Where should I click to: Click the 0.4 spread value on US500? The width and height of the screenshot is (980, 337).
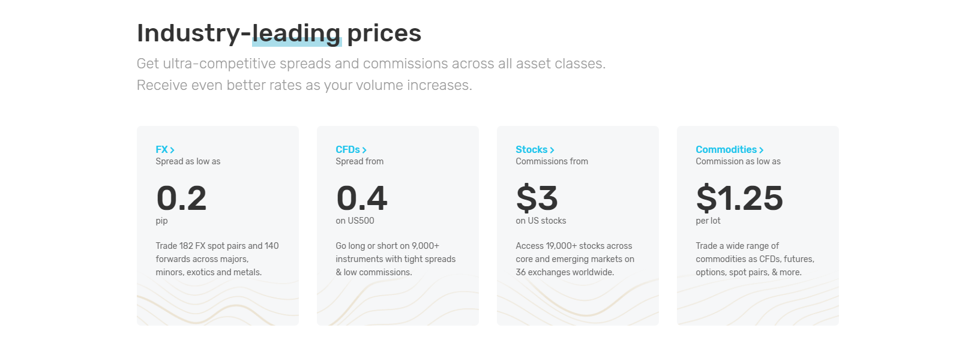pos(361,198)
